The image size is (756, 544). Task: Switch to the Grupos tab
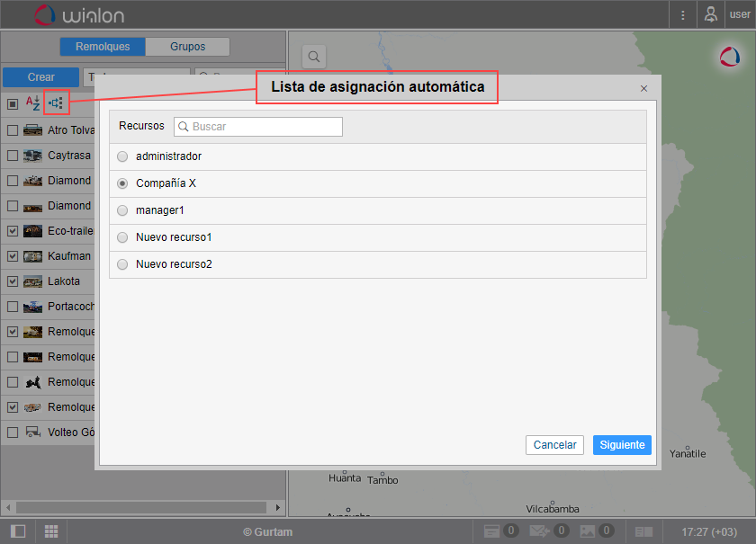click(x=187, y=47)
